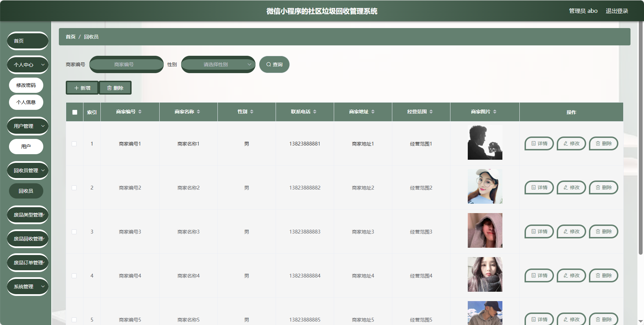This screenshot has height=325, width=644.
Task: Click phone number 13823888885
Action: (305, 320)
